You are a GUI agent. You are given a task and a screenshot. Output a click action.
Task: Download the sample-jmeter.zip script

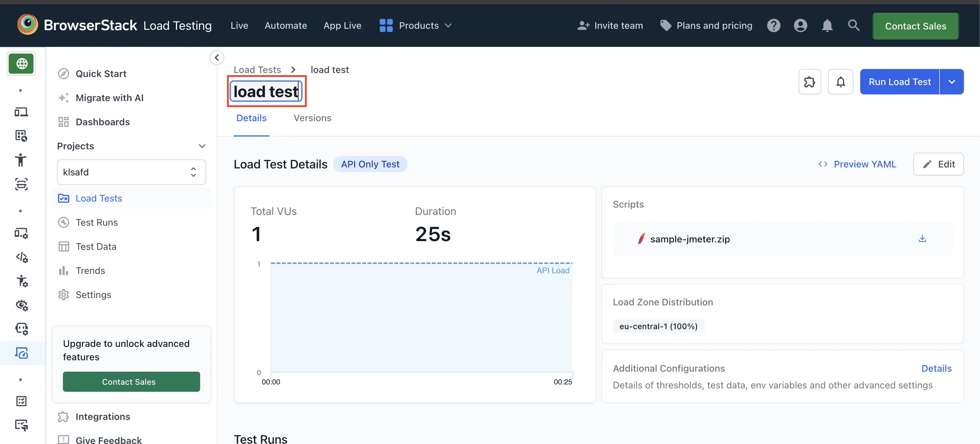click(922, 238)
